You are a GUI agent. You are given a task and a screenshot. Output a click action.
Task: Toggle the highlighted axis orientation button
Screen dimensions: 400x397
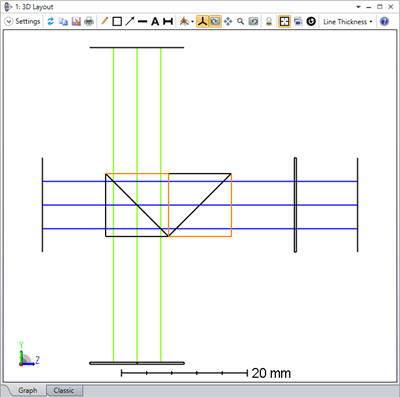[202, 22]
